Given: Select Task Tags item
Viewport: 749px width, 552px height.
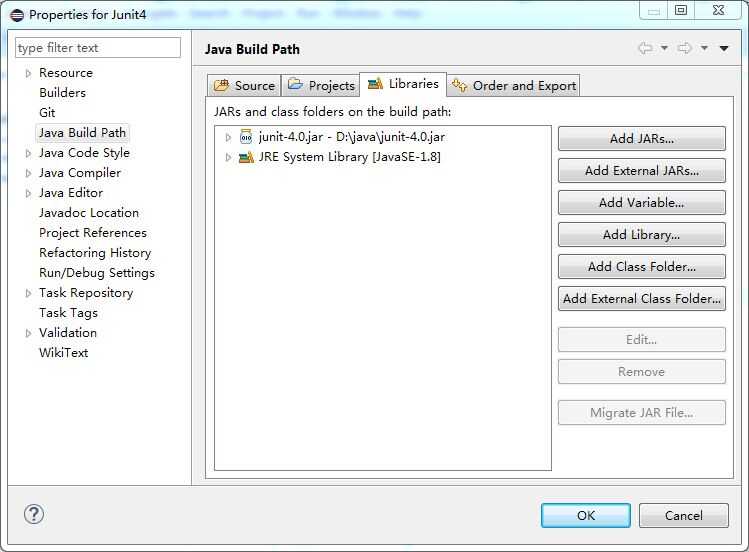Looking at the screenshot, I should tap(68, 313).
